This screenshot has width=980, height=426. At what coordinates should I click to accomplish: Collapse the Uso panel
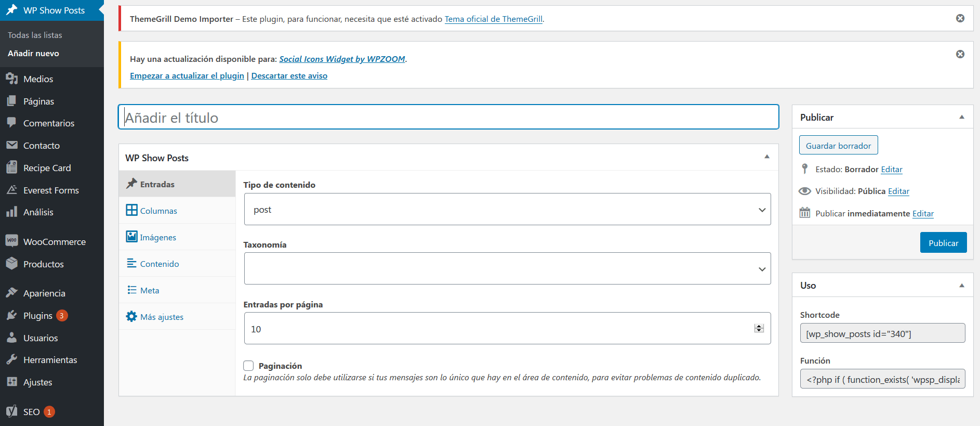click(962, 286)
